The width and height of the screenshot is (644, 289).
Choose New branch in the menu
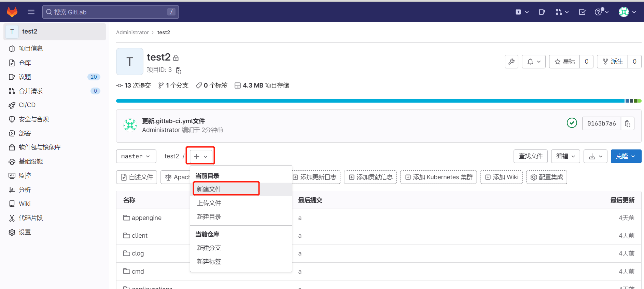pos(209,248)
